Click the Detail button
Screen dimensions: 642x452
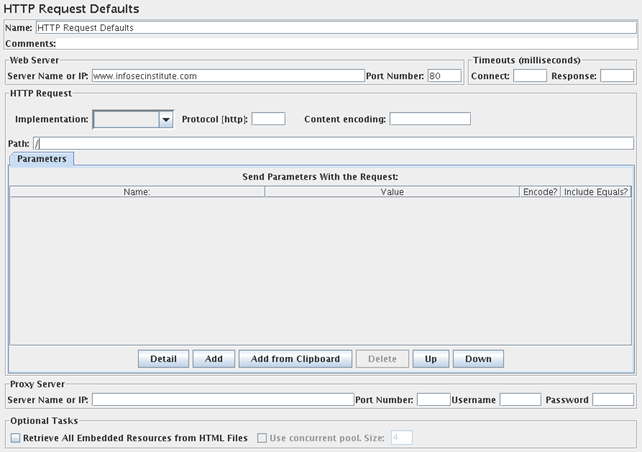163,359
